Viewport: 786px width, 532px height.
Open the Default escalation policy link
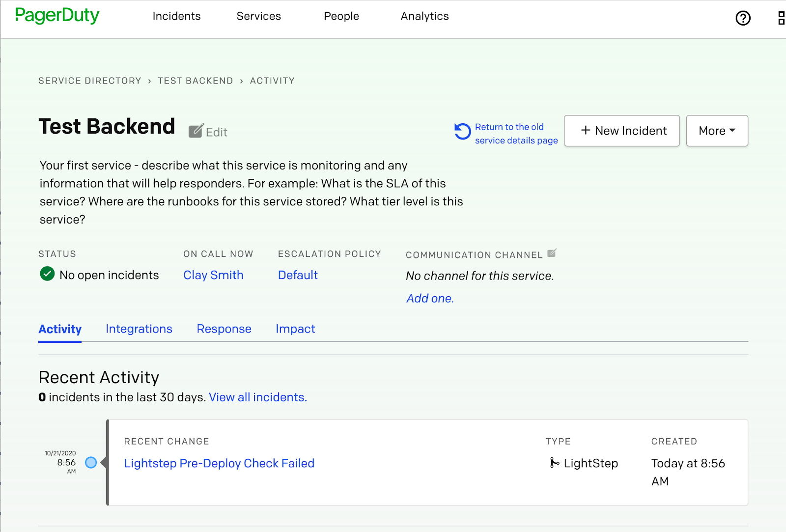click(x=298, y=275)
